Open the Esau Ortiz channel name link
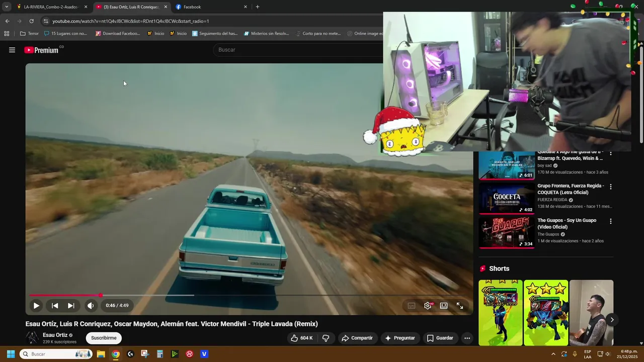This screenshot has width=644, height=362. (x=55, y=335)
